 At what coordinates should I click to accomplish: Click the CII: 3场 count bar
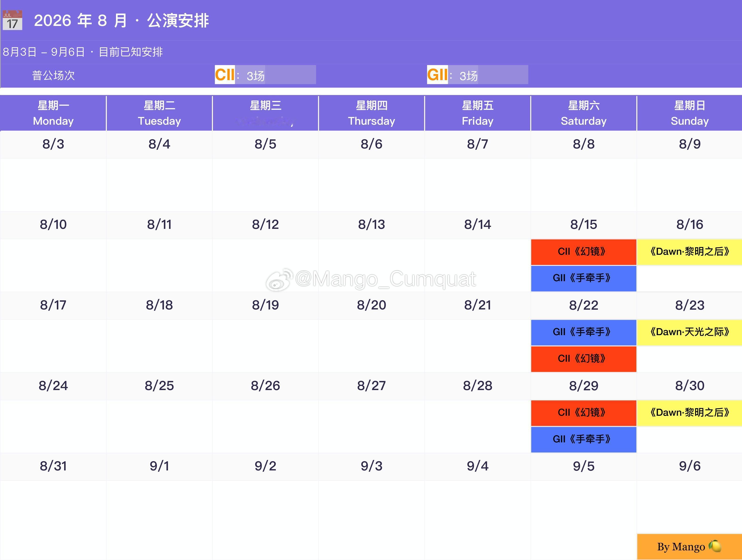[265, 74]
